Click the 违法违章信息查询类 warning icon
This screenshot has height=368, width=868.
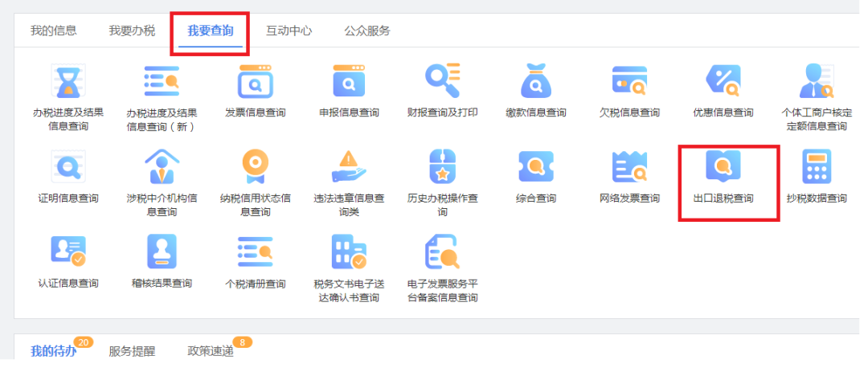[349, 167]
